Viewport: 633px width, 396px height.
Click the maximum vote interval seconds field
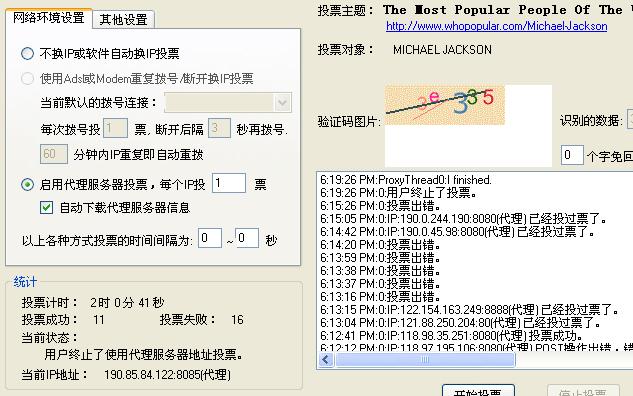pos(247,238)
